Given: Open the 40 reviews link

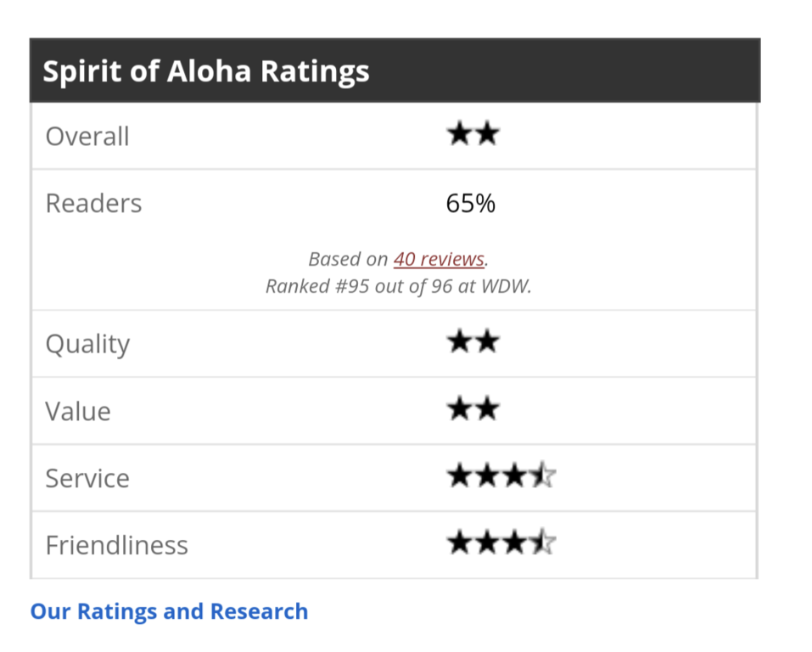Looking at the screenshot, I should pos(439,259).
